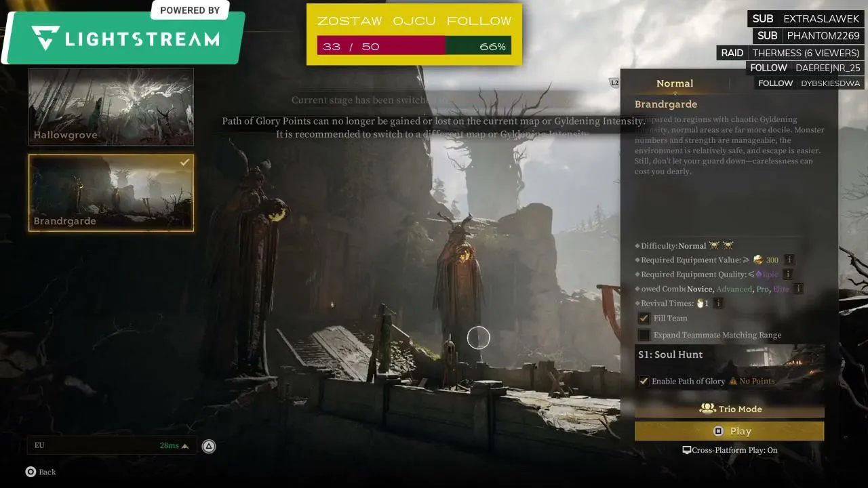Open the EU server region dropdown
This screenshot has height=488, width=868.
[113, 445]
